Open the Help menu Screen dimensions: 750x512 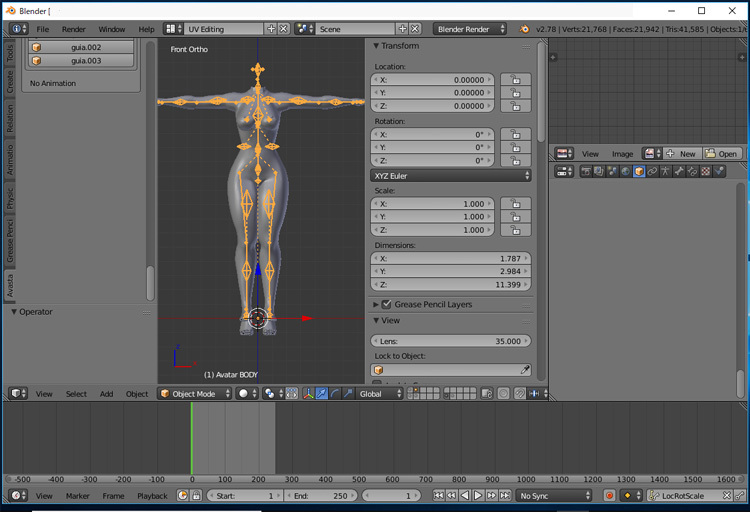(x=146, y=29)
